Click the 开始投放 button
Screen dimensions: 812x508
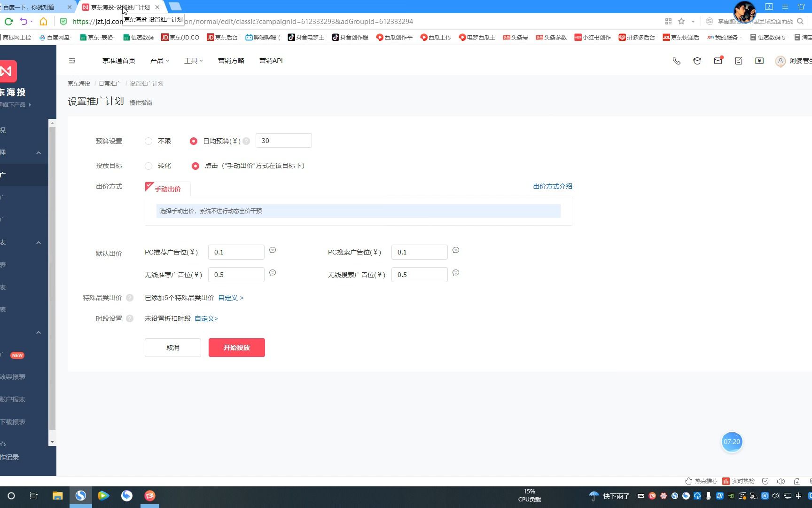click(237, 348)
